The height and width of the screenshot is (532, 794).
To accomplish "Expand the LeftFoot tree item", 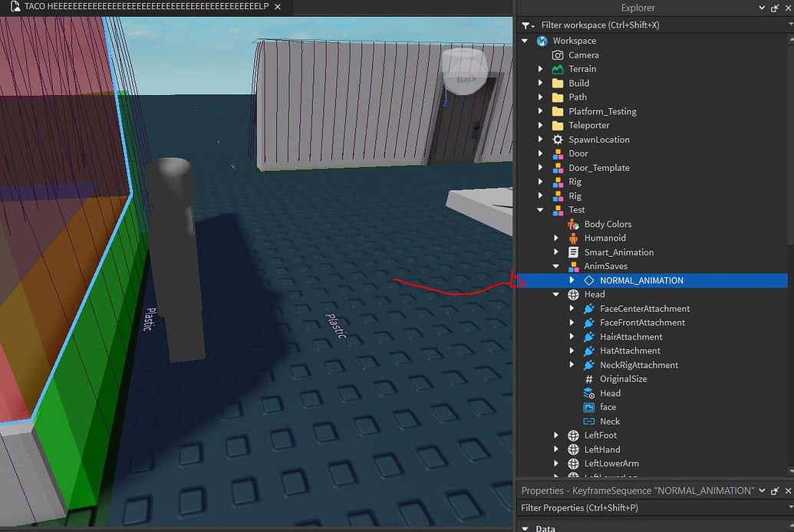I will 555,435.
